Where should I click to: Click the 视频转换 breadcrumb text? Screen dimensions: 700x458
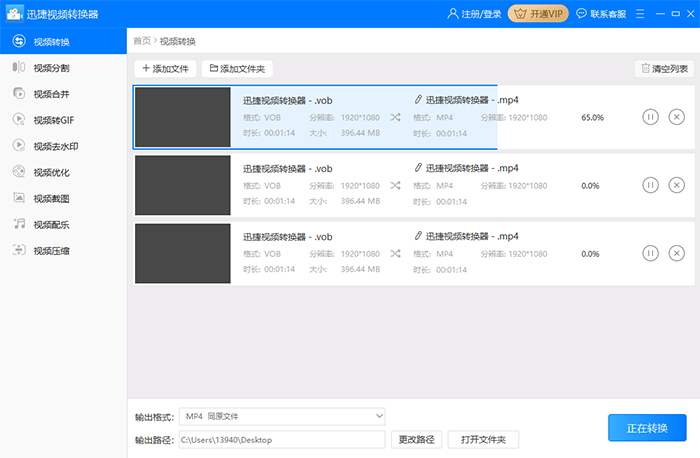coord(178,41)
